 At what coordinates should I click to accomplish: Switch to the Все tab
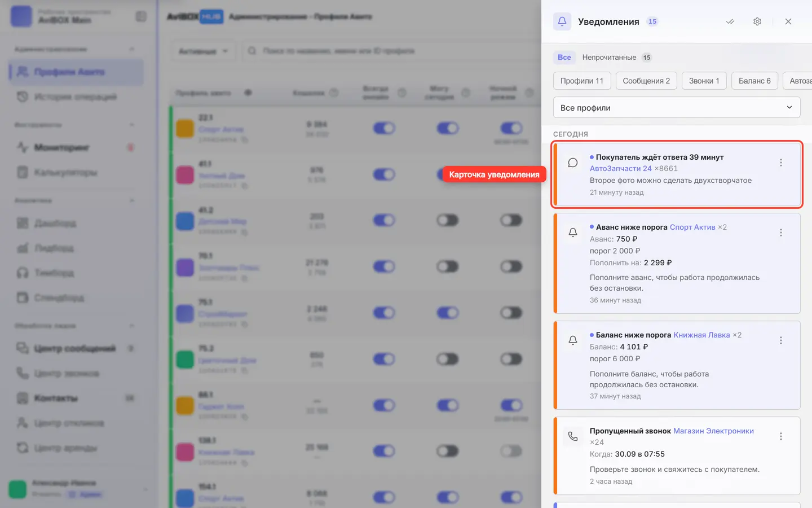(564, 57)
